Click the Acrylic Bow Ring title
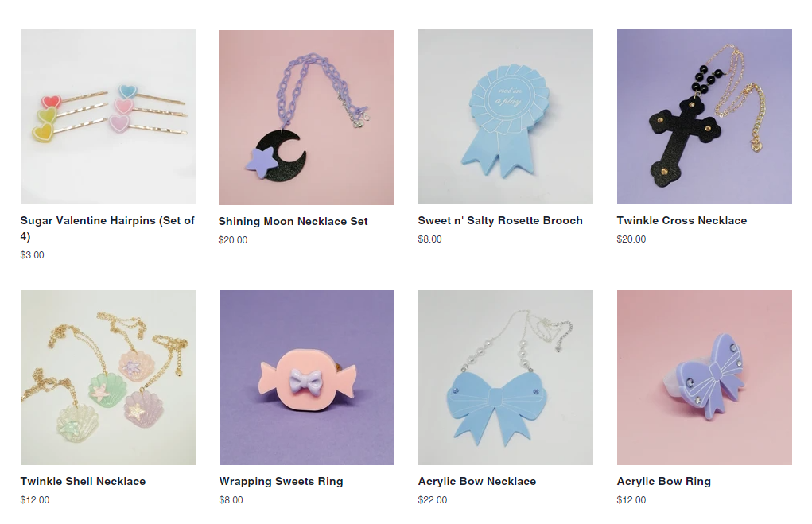Viewport: 812px width, 524px height. (x=664, y=482)
